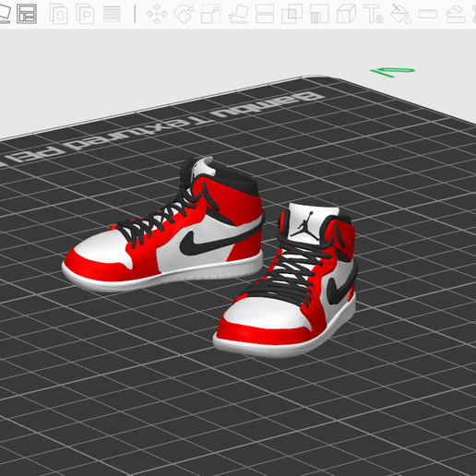
Task: Select Split to parts tool
Action: click(85, 14)
